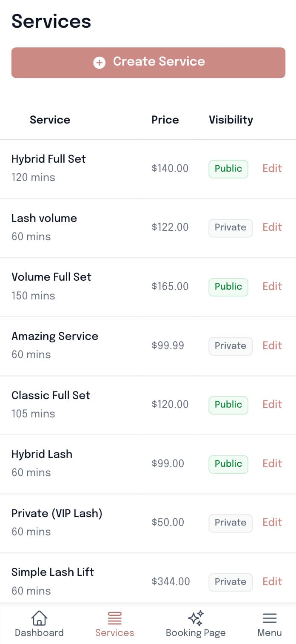Edit the Hybrid Lash service
Image resolution: width=296 pixels, height=644 pixels.
click(x=272, y=463)
